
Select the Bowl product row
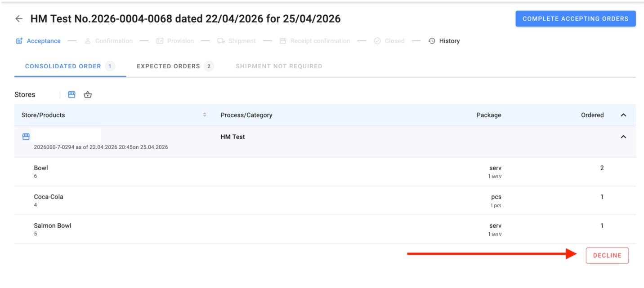[x=325, y=172]
